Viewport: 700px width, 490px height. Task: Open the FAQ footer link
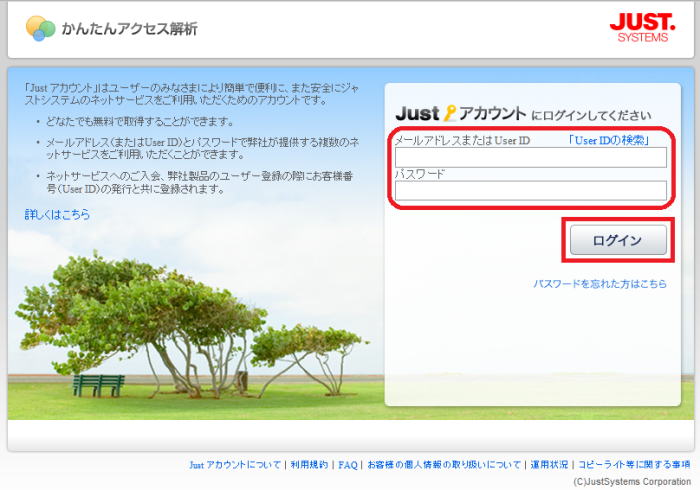(348, 465)
